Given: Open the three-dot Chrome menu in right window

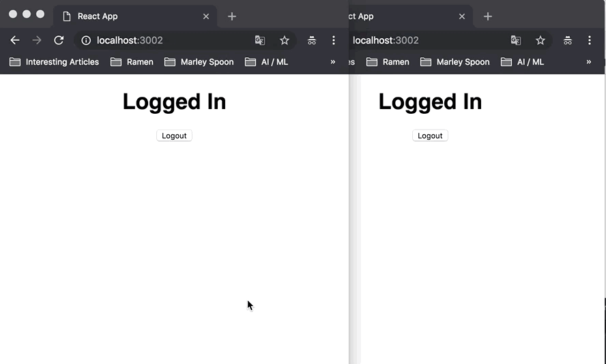Looking at the screenshot, I should click(x=590, y=40).
